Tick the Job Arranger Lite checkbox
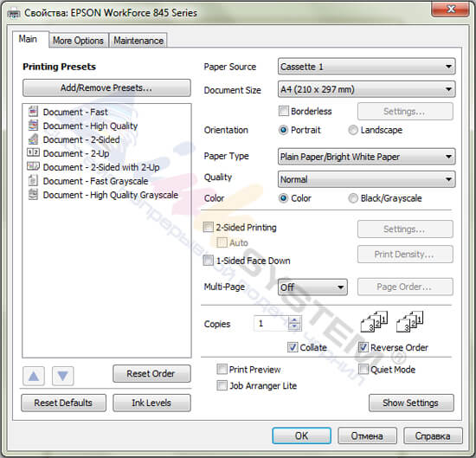The image size is (476, 458). click(x=222, y=385)
